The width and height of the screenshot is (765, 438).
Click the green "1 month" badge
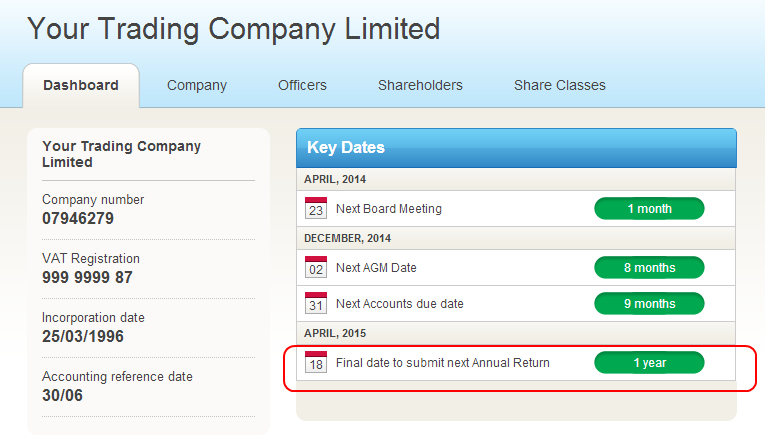pos(649,209)
